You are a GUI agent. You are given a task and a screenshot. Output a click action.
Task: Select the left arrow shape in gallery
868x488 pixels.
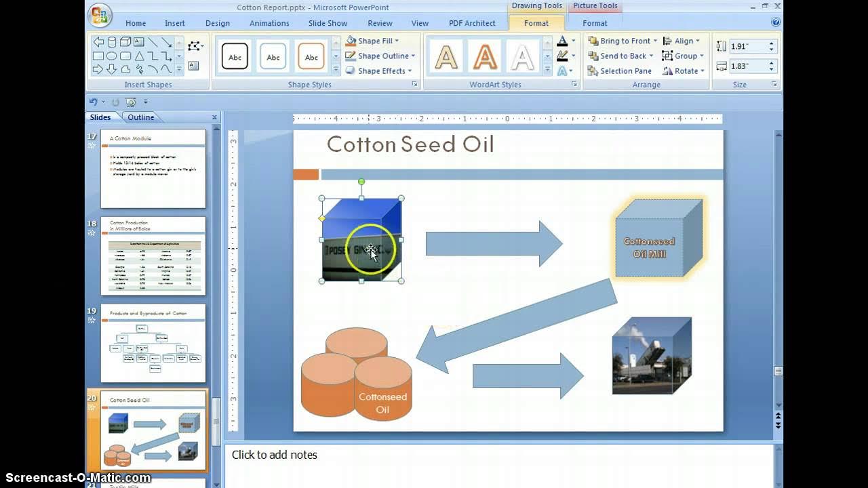tap(98, 42)
